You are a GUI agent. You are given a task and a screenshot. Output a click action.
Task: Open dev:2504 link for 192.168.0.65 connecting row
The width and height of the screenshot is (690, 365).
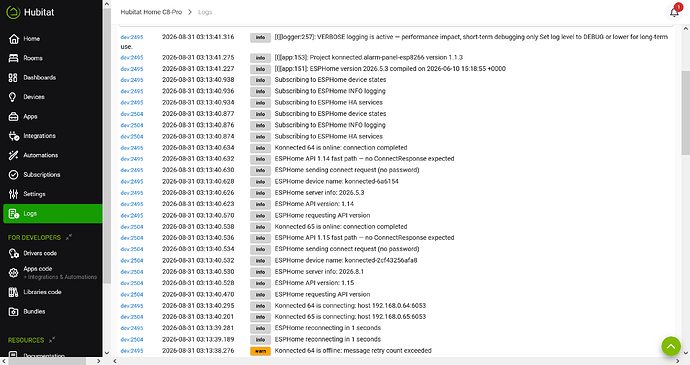(132, 317)
